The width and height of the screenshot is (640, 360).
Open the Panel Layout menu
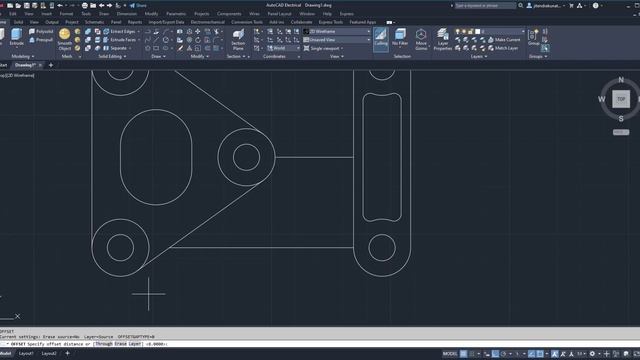pos(280,13)
